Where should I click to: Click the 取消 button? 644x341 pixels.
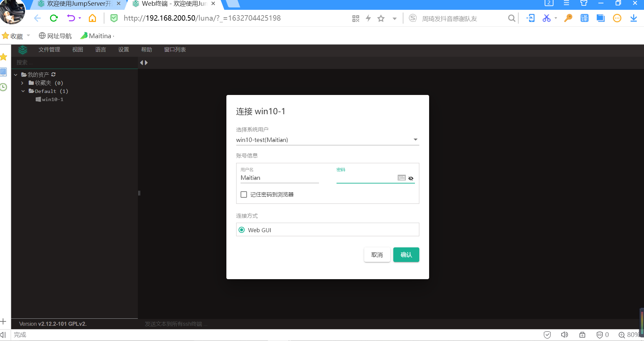pos(377,255)
